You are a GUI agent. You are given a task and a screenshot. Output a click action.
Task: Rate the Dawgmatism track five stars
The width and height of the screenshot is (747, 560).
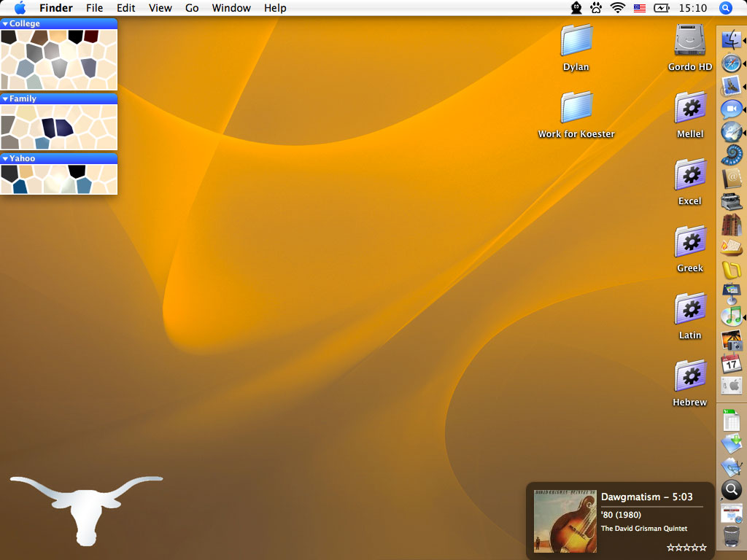[x=703, y=548]
